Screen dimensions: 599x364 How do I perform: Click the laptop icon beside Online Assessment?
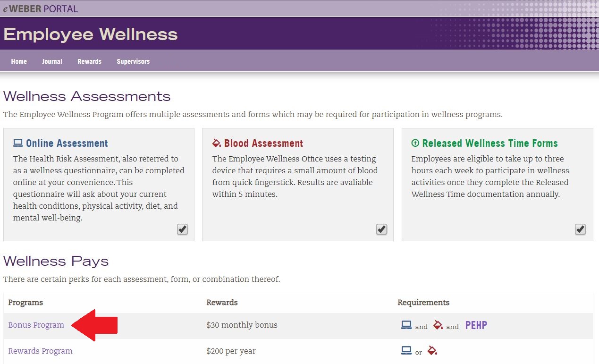[18, 143]
